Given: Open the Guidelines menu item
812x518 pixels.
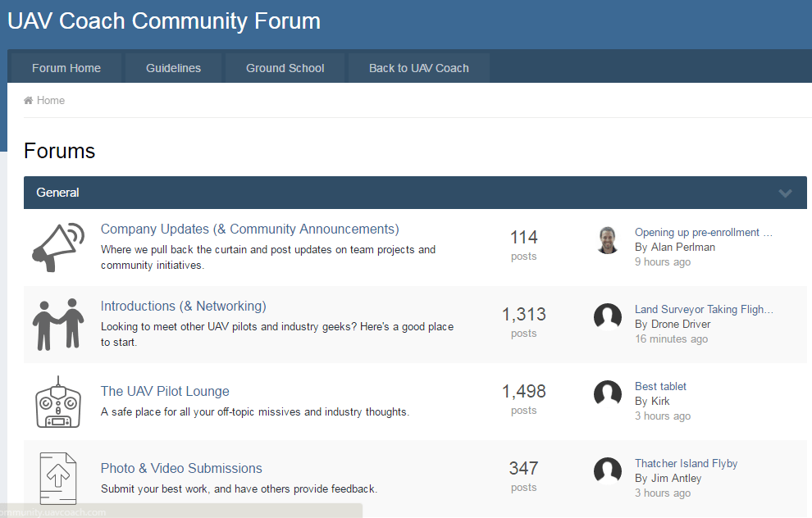Looking at the screenshot, I should [173, 68].
